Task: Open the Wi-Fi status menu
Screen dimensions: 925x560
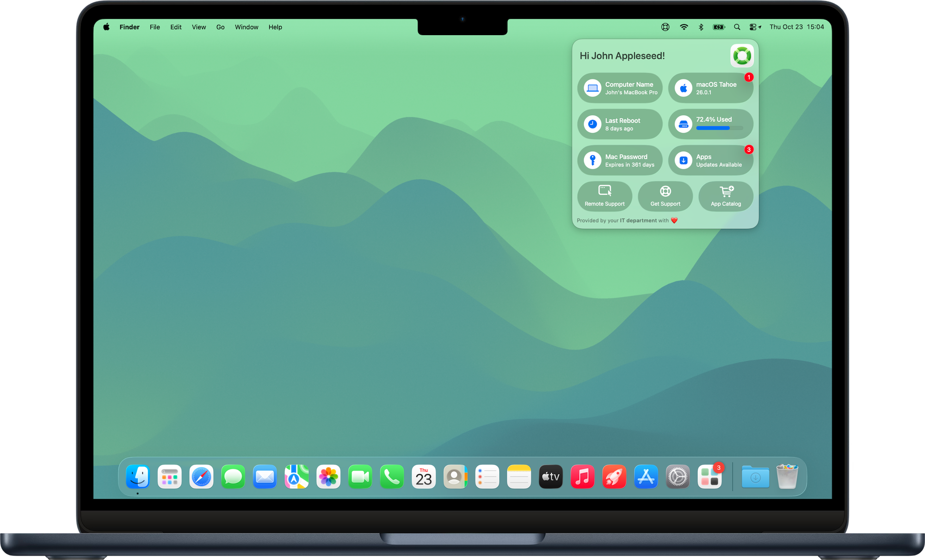Action: pyautogui.click(x=684, y=27)
